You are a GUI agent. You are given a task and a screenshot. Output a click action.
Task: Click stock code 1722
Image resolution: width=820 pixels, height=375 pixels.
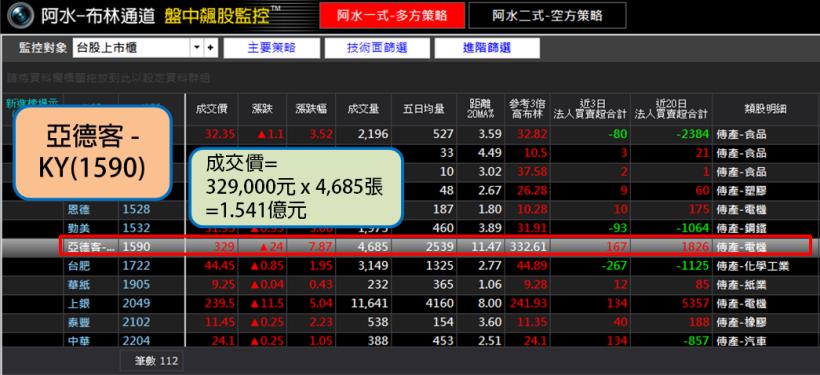point(136,266)
